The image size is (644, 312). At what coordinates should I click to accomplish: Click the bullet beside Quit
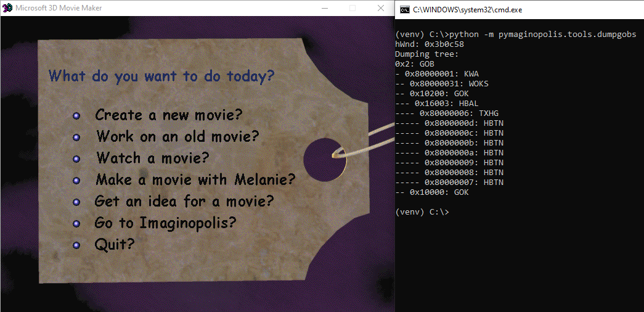pos(76,245)
